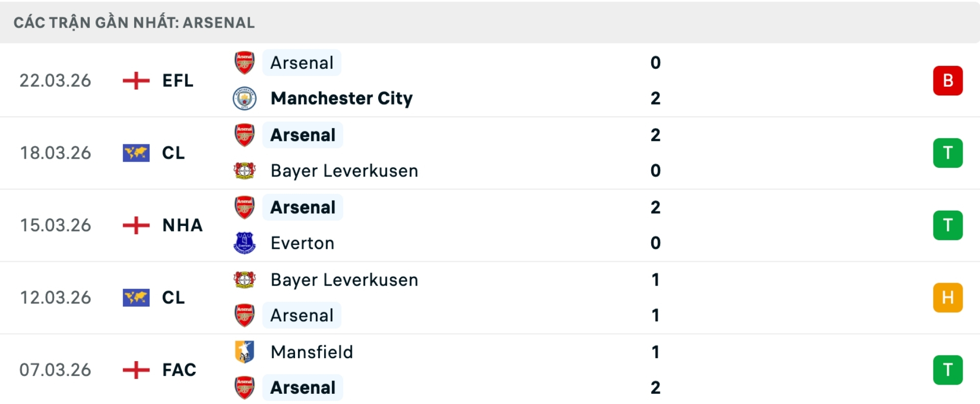Image resolution: width=980 pixels, height=404 pixels.
Task: Click green T badge for Everton match
Action: tap(948, 225)
